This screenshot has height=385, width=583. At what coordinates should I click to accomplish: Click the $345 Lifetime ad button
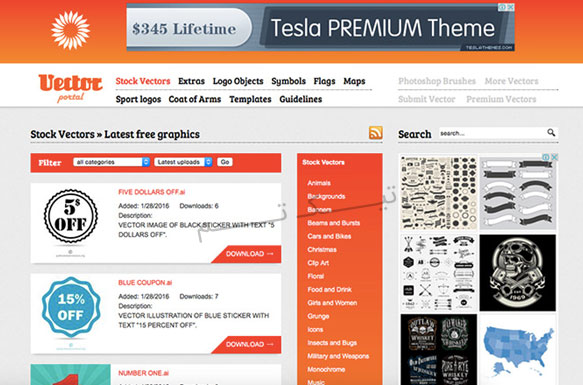(x=190, y=29)
